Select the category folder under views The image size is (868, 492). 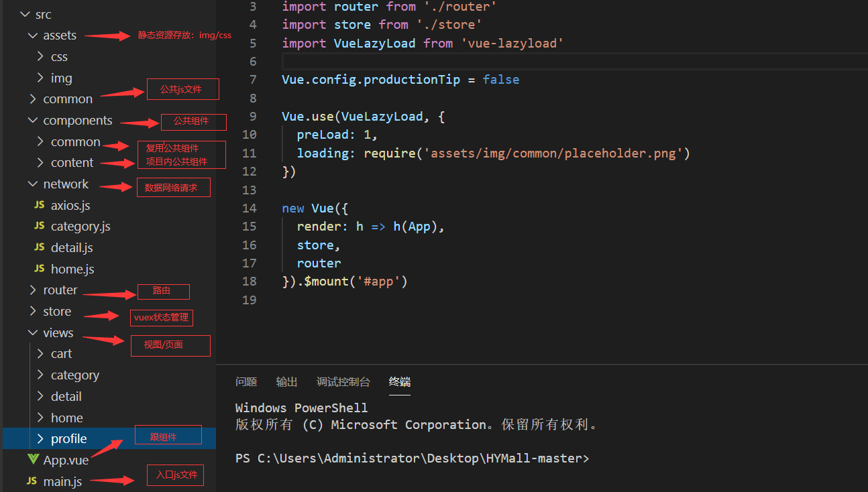point(75,375)
